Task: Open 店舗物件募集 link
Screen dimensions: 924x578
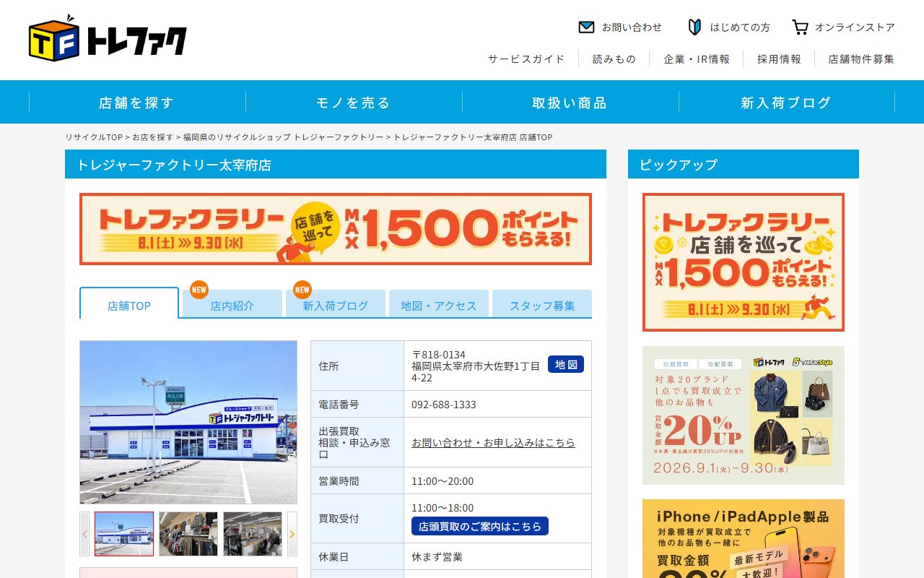Action: pos(861,59)
